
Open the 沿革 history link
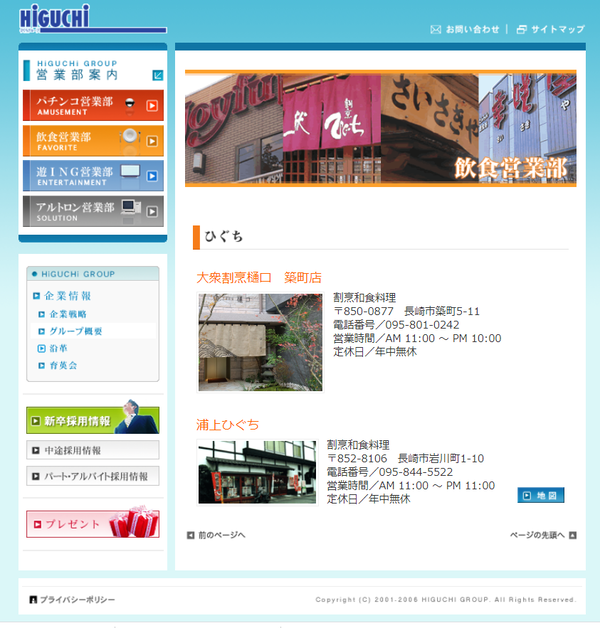58,348
